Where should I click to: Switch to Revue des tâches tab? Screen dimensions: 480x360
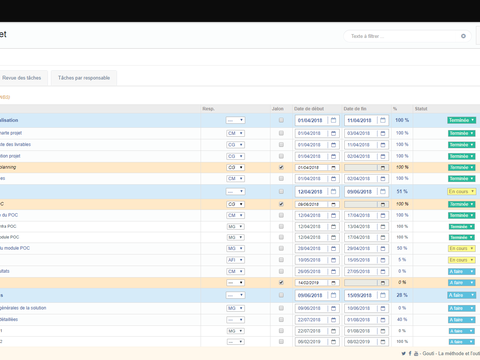tap(22, 78)
